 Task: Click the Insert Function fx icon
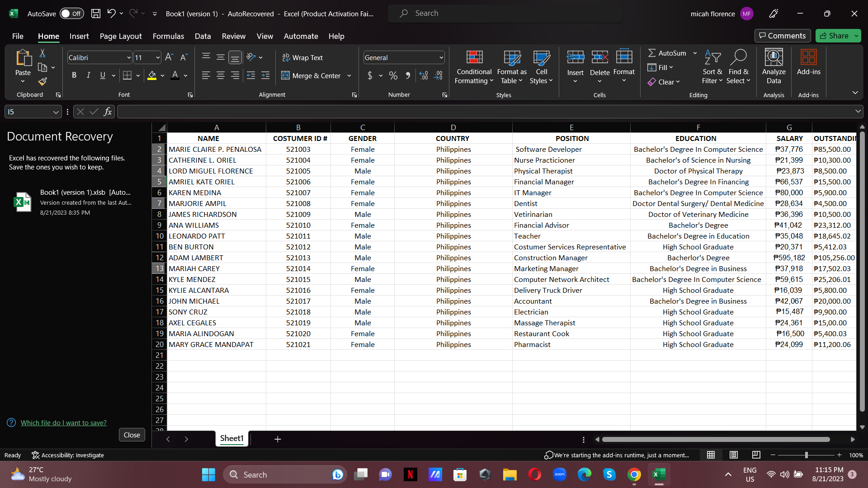(x=108, y=112)
